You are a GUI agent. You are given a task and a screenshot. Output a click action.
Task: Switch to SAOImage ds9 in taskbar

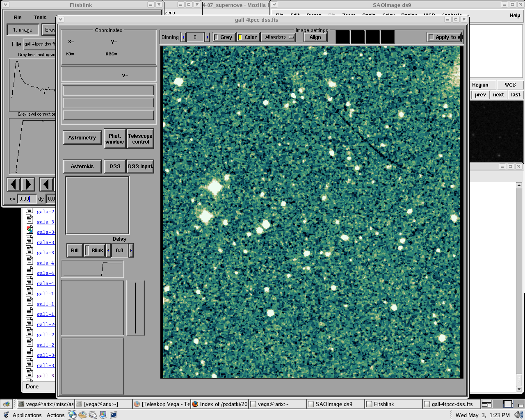tap(336, 404)
